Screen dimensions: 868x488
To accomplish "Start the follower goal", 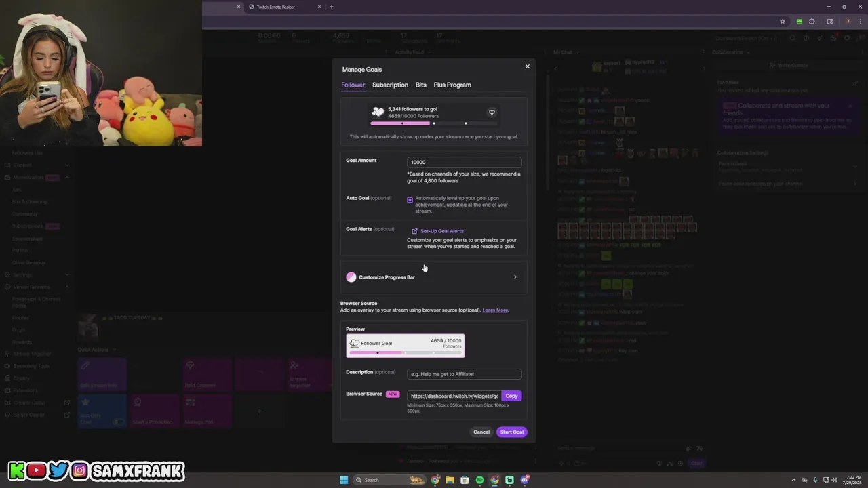I will (512, 432).
